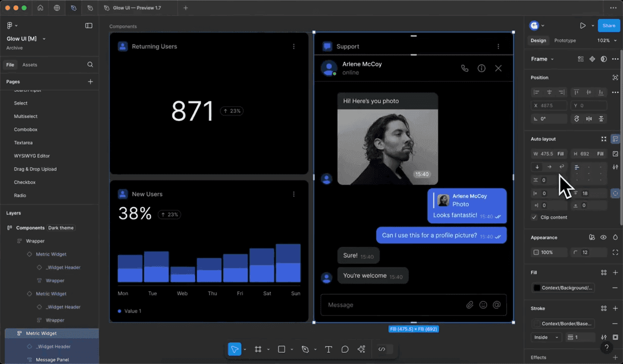Click the blue Share button

pyautogui.click(x=608, y=25)
